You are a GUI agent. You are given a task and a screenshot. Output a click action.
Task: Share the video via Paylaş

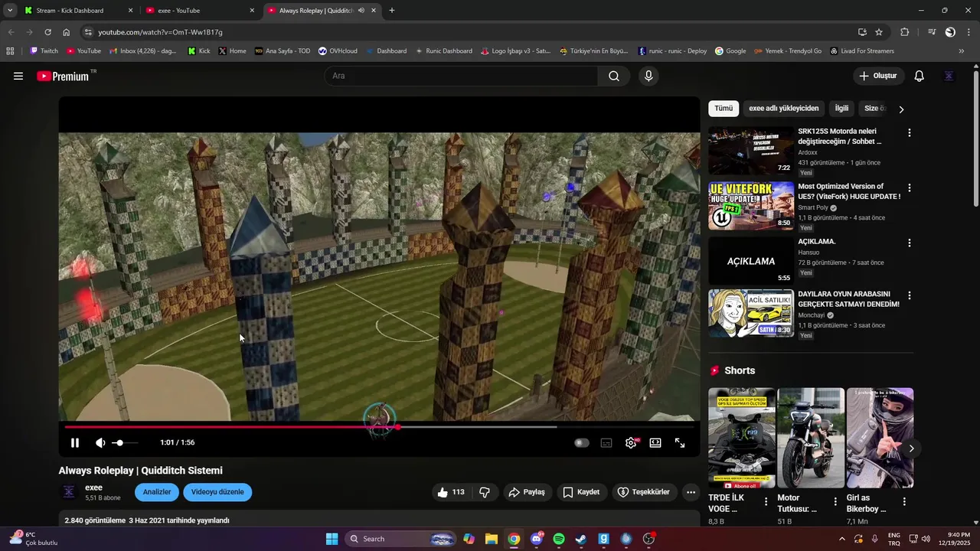tap(527, 492)
